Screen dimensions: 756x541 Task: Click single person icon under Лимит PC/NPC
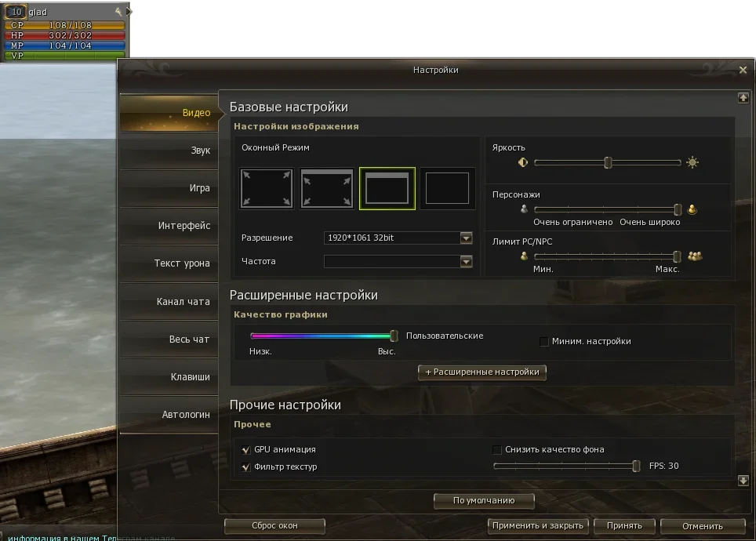tap(524, 256)
